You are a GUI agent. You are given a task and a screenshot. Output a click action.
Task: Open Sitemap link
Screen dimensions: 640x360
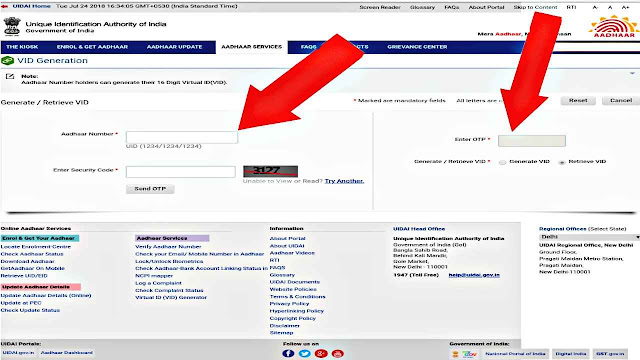coord(281,333)
